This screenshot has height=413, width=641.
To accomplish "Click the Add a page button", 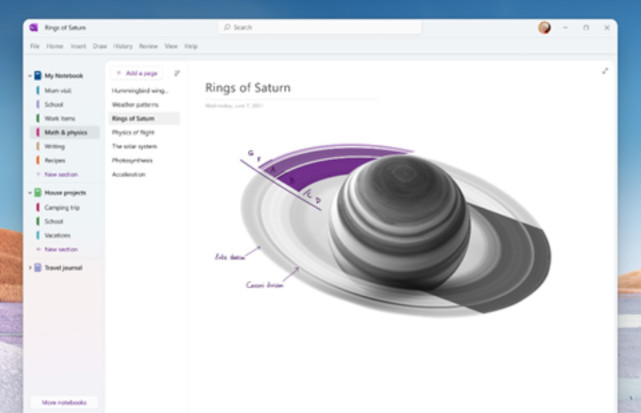I will (138, 73).
